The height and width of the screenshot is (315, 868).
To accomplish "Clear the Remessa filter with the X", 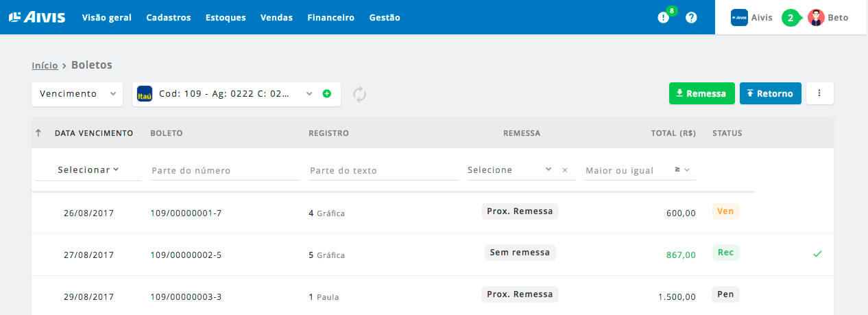I will coord(565,170).
